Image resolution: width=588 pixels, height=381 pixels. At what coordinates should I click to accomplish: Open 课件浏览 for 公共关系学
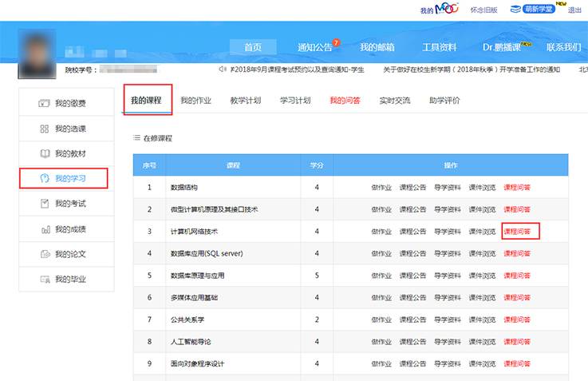pos(482,319)
